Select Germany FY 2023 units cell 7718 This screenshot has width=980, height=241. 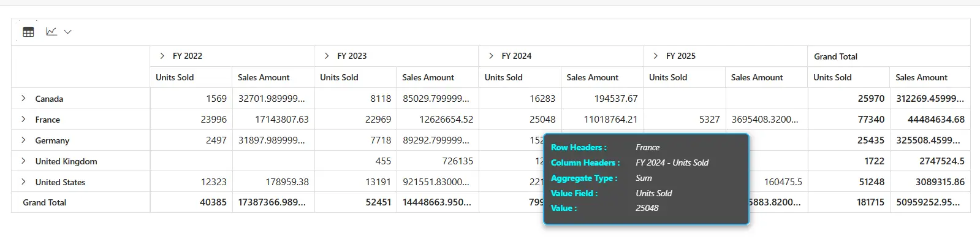coord(355,140)
